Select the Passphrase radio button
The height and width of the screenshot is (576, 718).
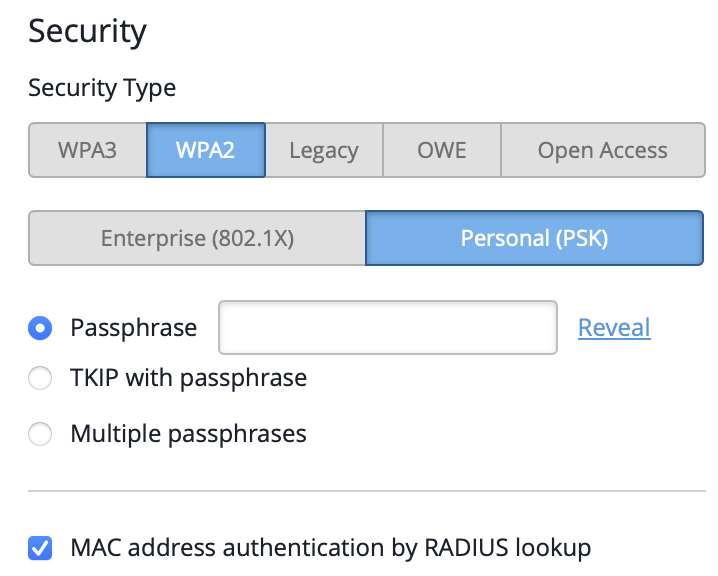coord(41,327)
